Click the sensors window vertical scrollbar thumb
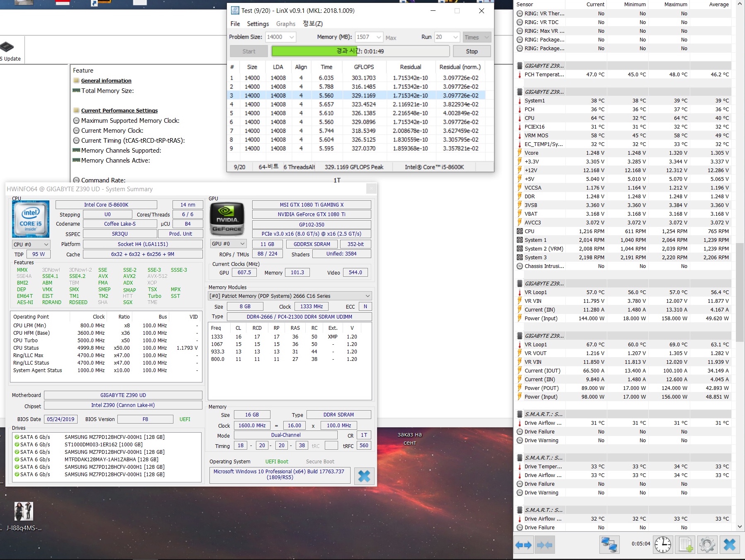The image size is (745, 560). [x=740, y=292]
